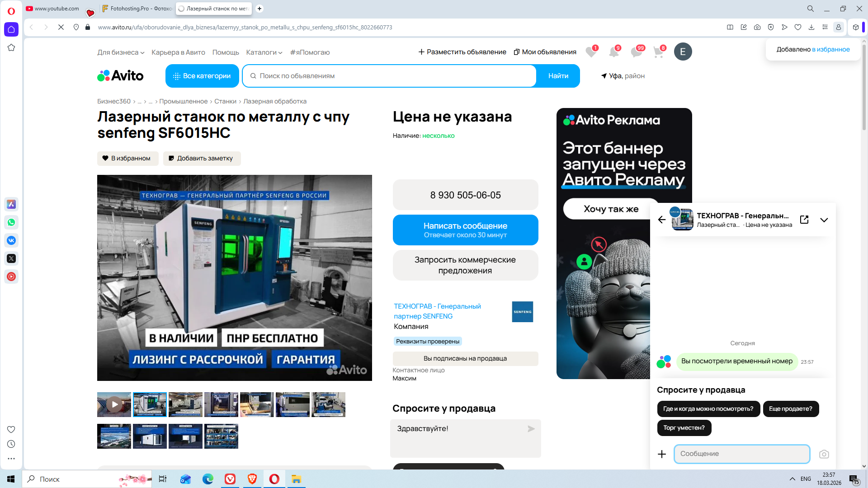Open Avito favorites heart icon
This screenshot has height=488, width=868.
(x=590, y=52)
